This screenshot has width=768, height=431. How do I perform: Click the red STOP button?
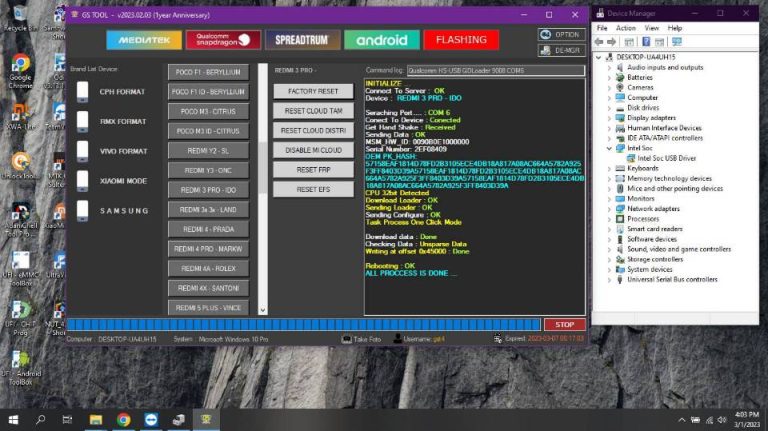(564, 324)
